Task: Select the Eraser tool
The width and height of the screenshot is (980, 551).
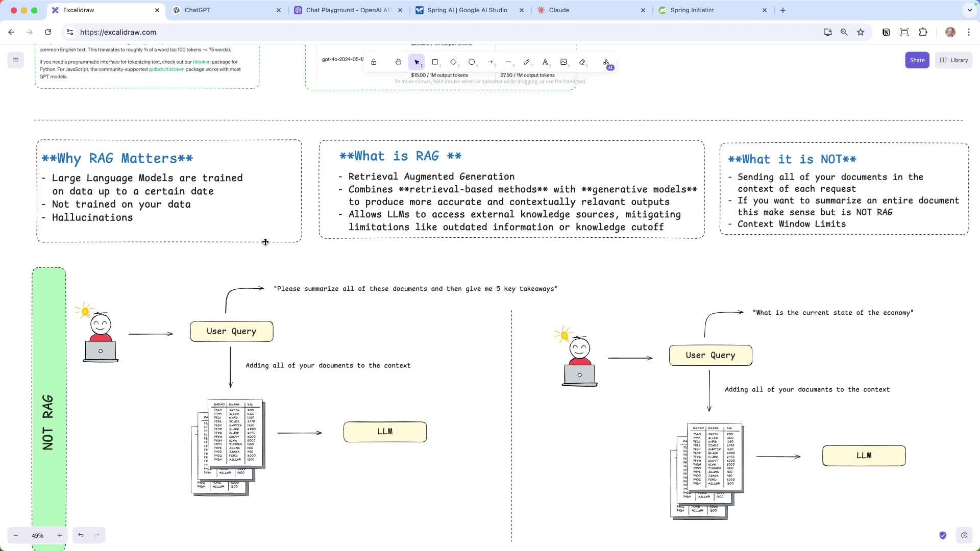Action: [582, 62]
